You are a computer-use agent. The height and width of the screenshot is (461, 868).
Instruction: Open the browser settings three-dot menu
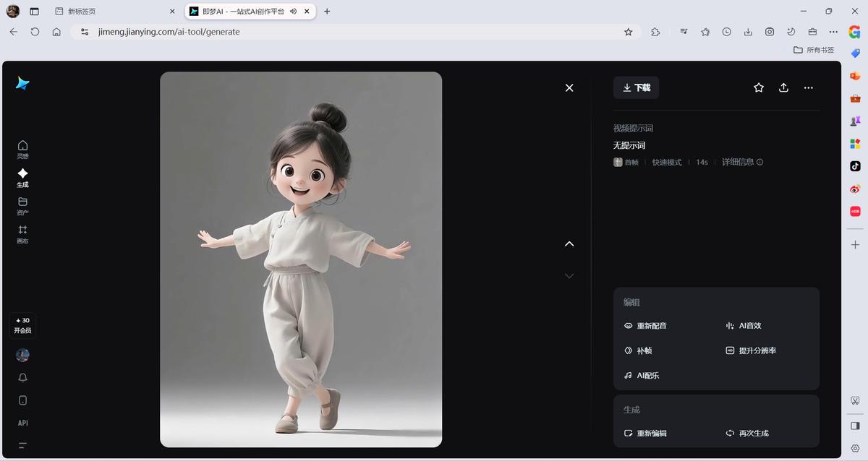[x=833, y=32]
